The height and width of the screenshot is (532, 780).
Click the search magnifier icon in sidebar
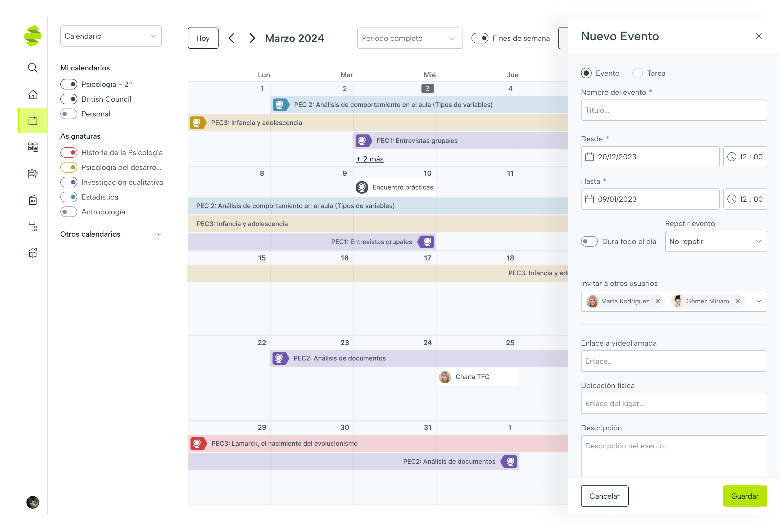[33, 68]
